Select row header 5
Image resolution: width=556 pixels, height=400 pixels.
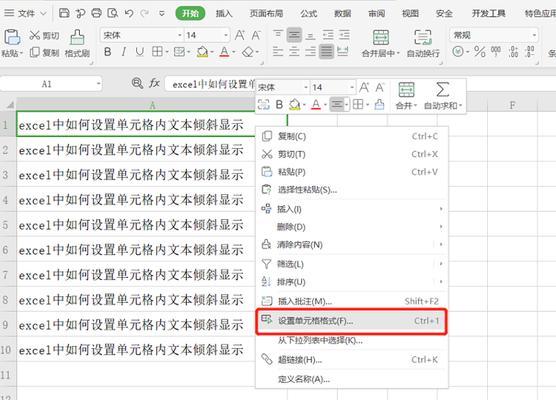point(7,225)
